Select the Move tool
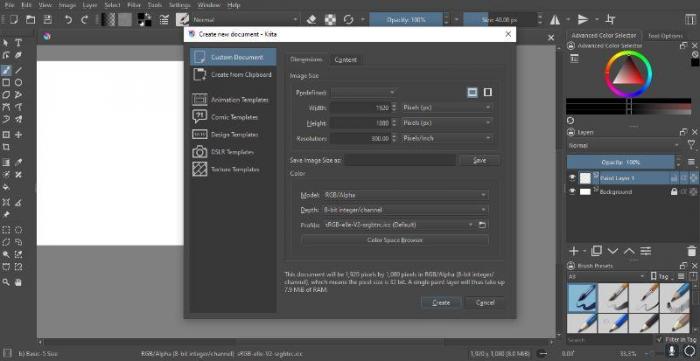700x361 pixels. click(18, 134)
